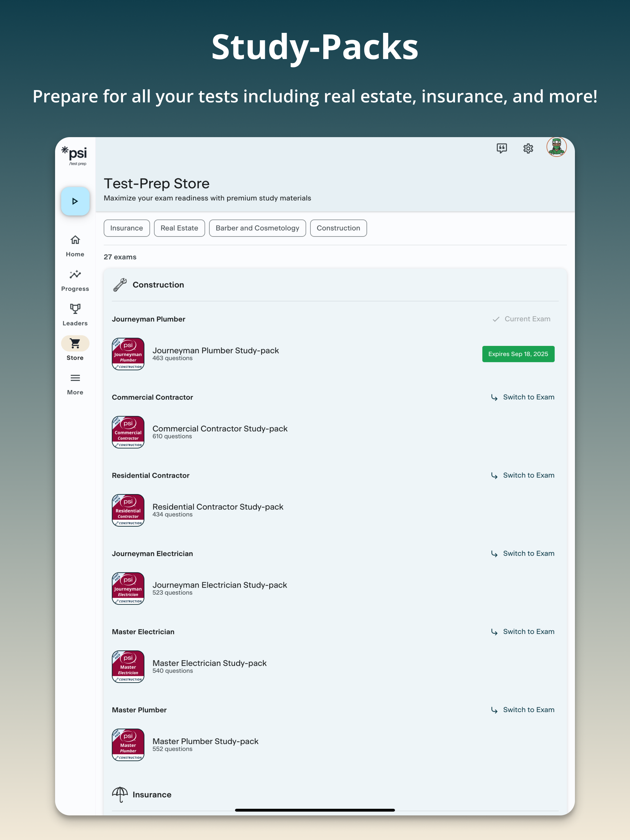Click the 27 exams count
This screenshot has width=630, height=840.
tap(120, 257)
